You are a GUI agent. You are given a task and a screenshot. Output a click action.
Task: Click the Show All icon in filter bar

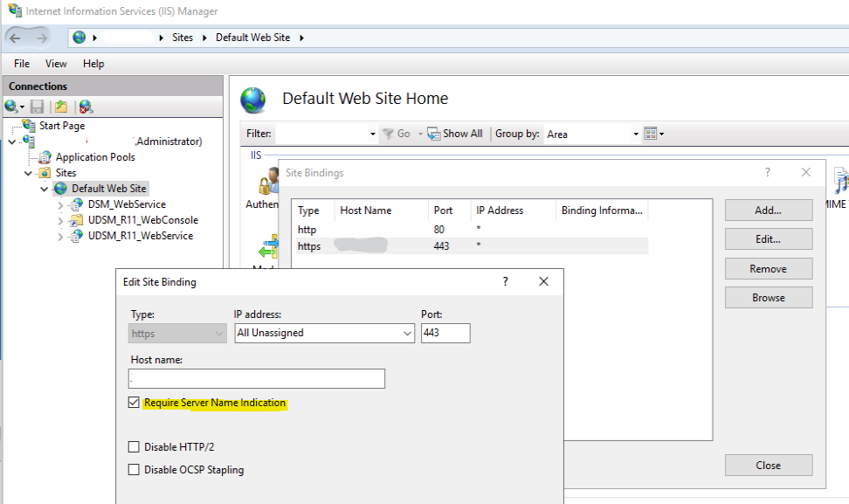click(x=434, y=134)
